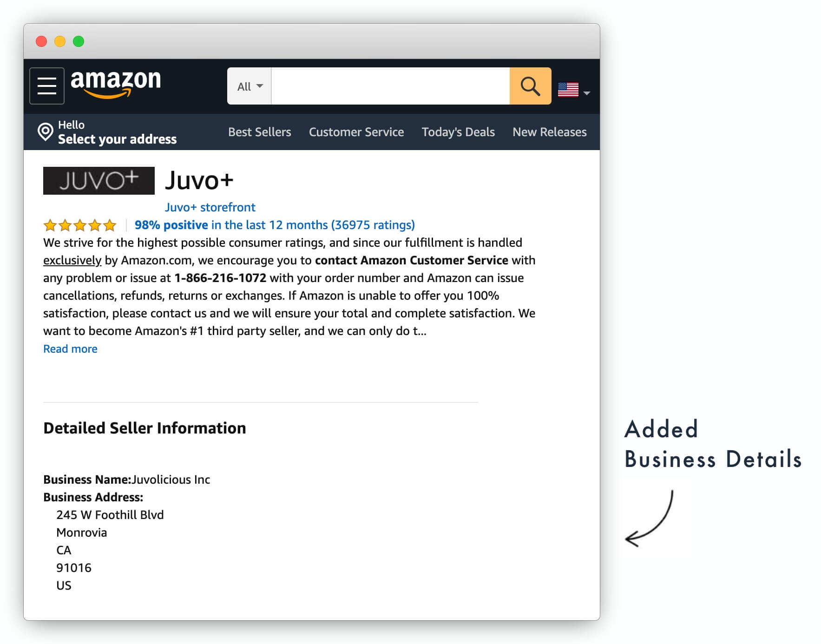
Task: Click the five-star rating icons
Action: point(80,225)
